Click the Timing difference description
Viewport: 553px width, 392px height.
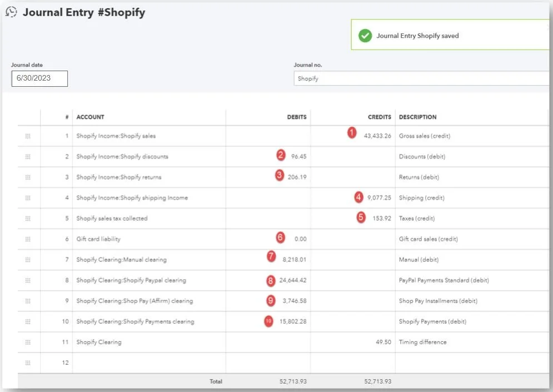pyautogui.click(x=422, y=343)
